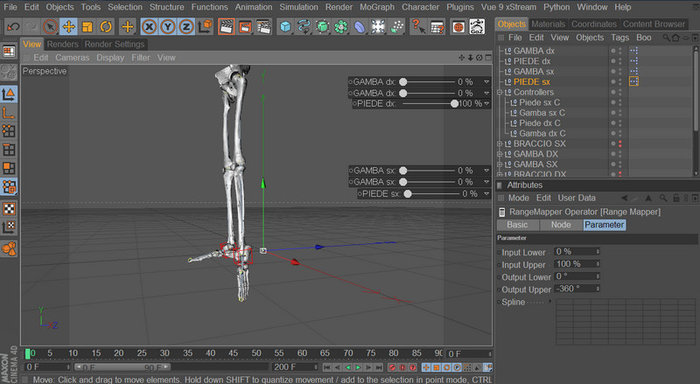Select the Rotate tool in top toolbar
Viewport: 700px width, 384px height.
(x=106, y=27)
